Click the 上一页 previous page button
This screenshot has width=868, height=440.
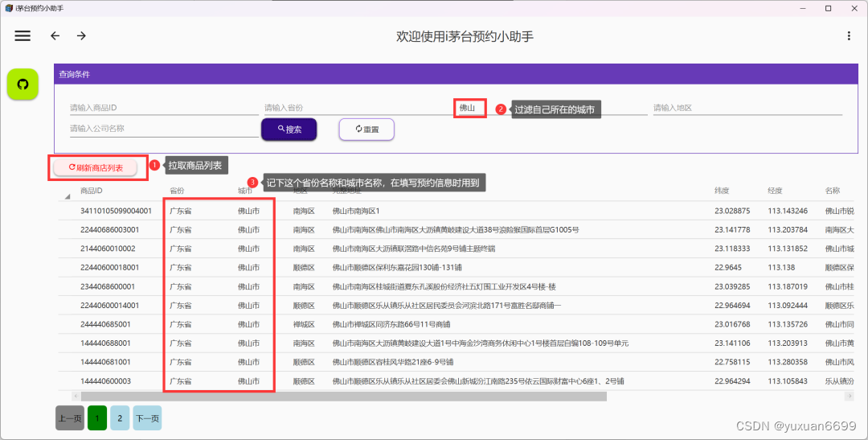click(x=70, y=418)
